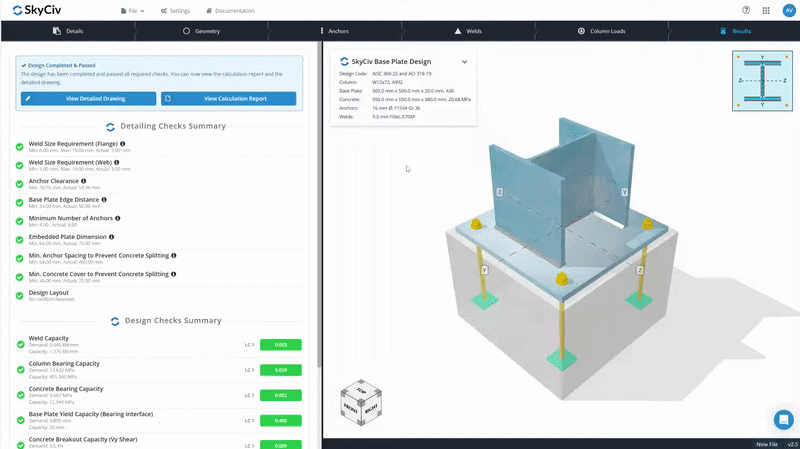Show info for Minimum Number of Anchors
The height and width of the screenshot is (449, 800).
118,218
